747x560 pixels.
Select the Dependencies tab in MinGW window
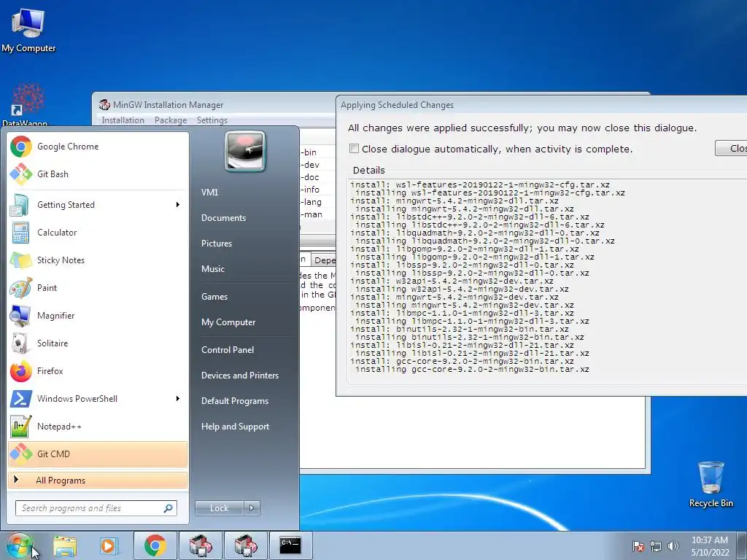(324, 260)
